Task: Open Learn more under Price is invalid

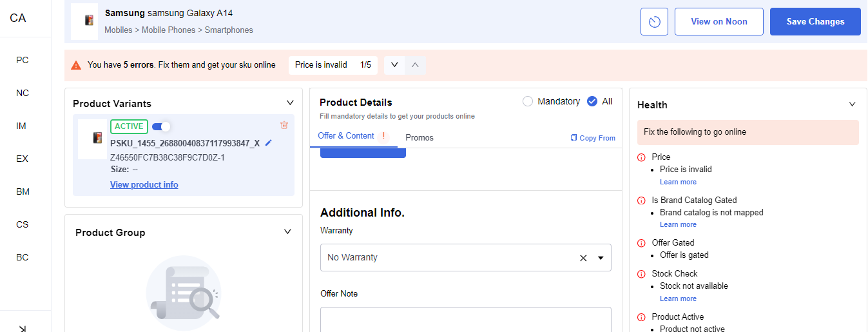Action: 678,182
